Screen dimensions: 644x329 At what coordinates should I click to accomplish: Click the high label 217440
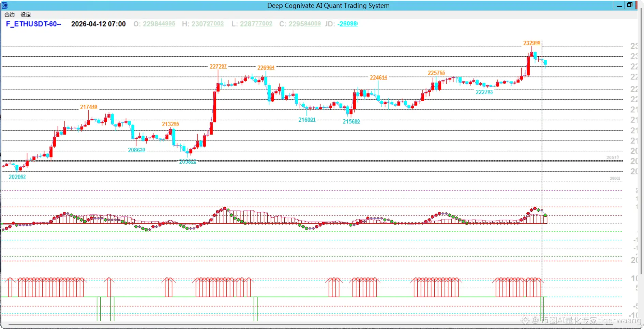click(88, 107)
